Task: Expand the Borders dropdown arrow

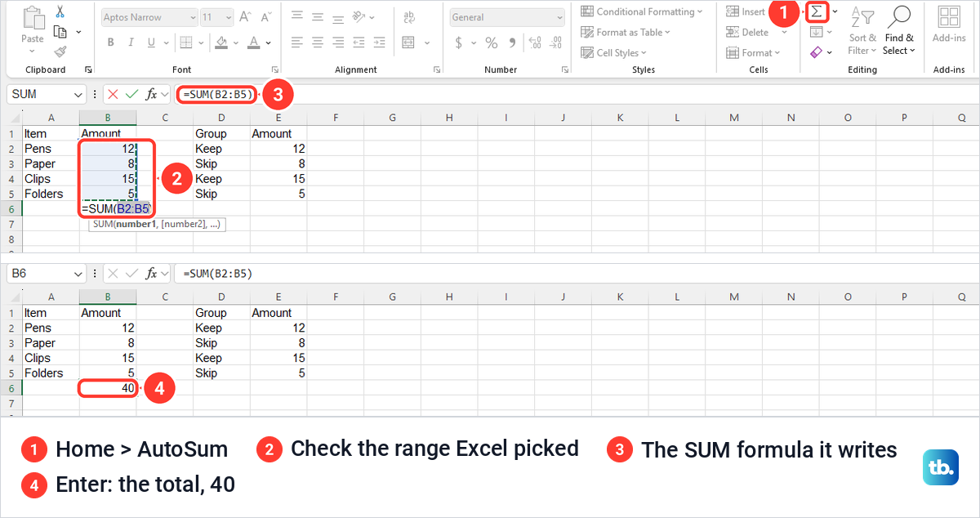Action: coord(201,42)
